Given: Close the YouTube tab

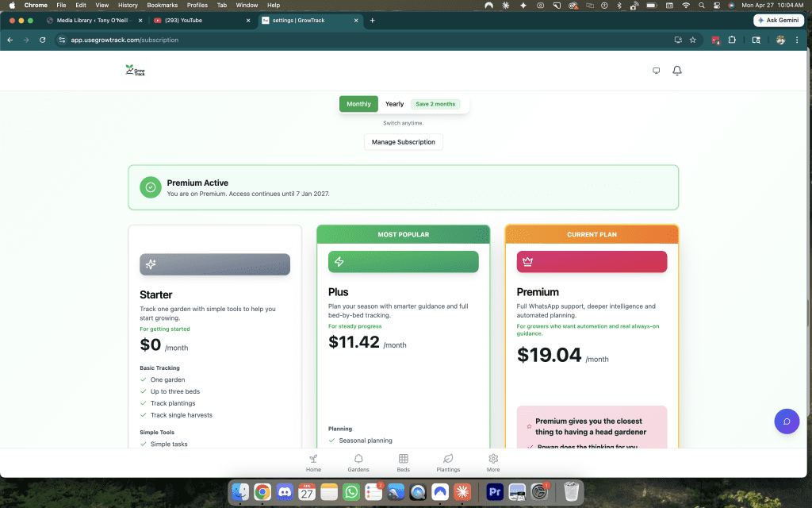Looking at the screenshot, I should point(248,20).
